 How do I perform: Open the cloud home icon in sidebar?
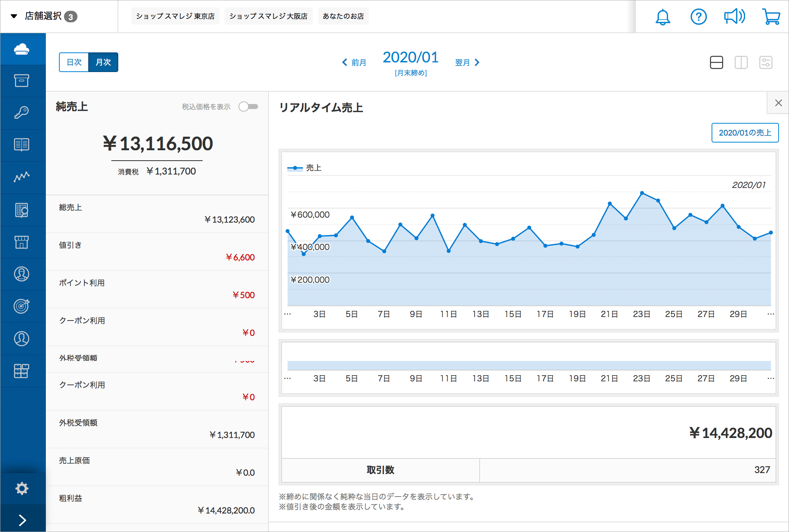pyautogui.click(x=22, y=49)
